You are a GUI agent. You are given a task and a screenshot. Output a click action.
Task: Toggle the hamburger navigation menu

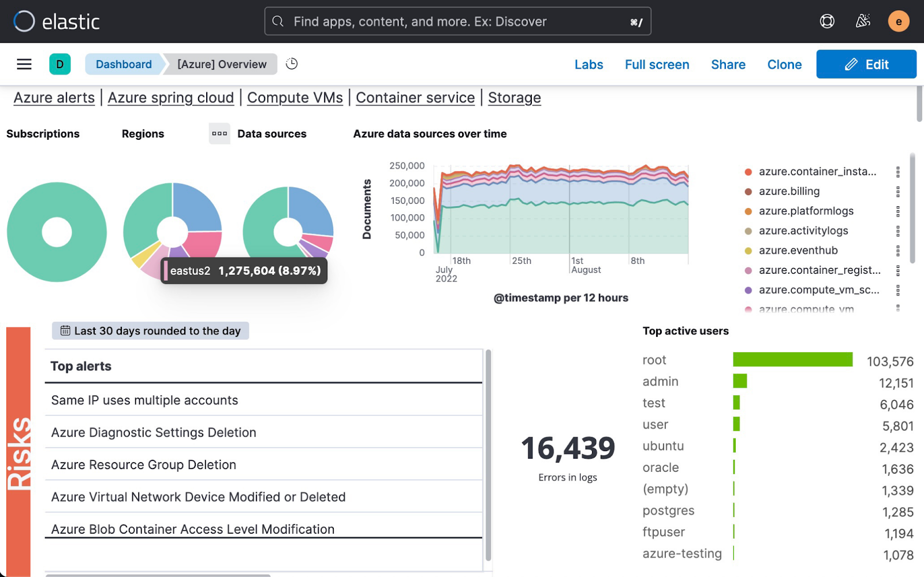tap(24, 64)
